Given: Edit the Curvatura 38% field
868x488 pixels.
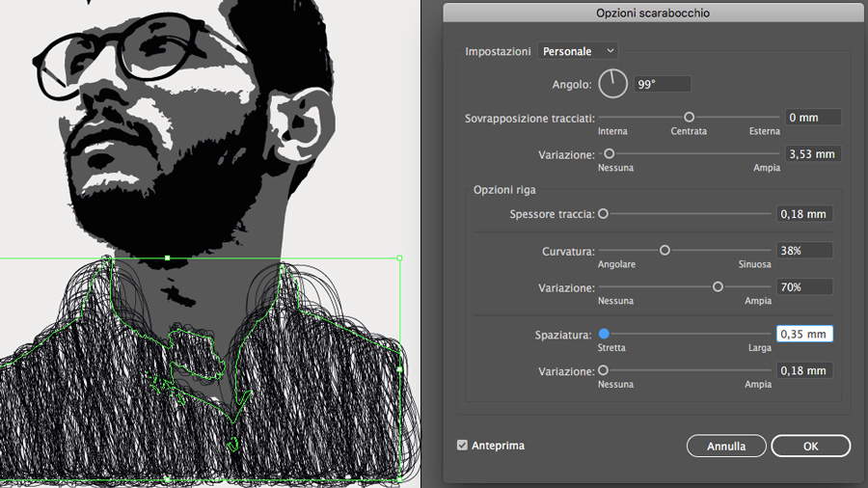Looking at the screenshot, I should 804,250.
